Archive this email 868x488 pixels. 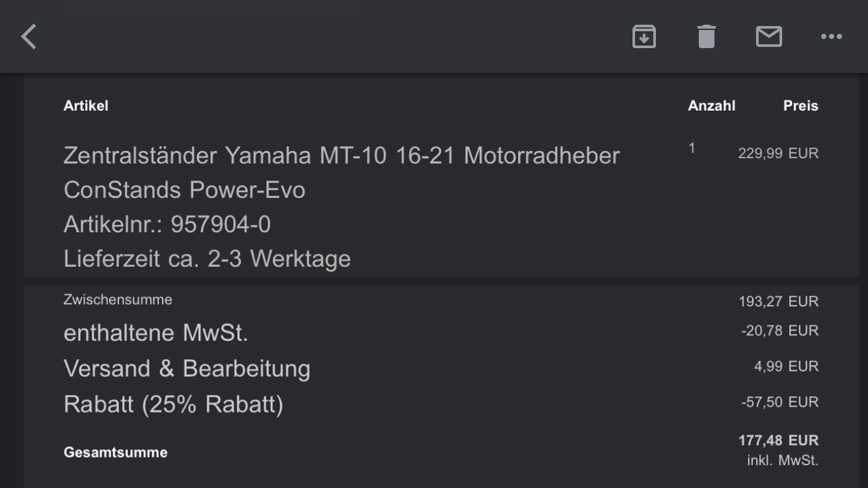[x=644, y=36]
